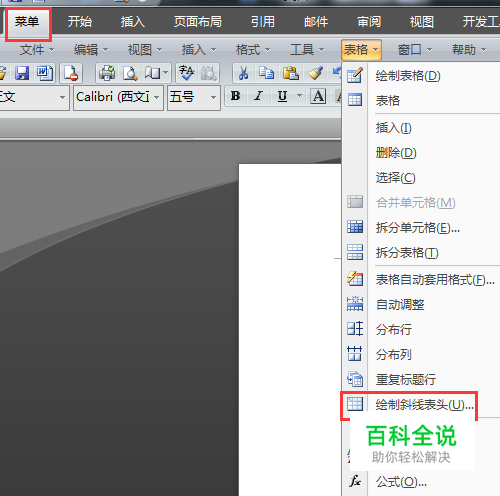
Task: Cut selection with the scissors icon
Action: pos(243,73)
